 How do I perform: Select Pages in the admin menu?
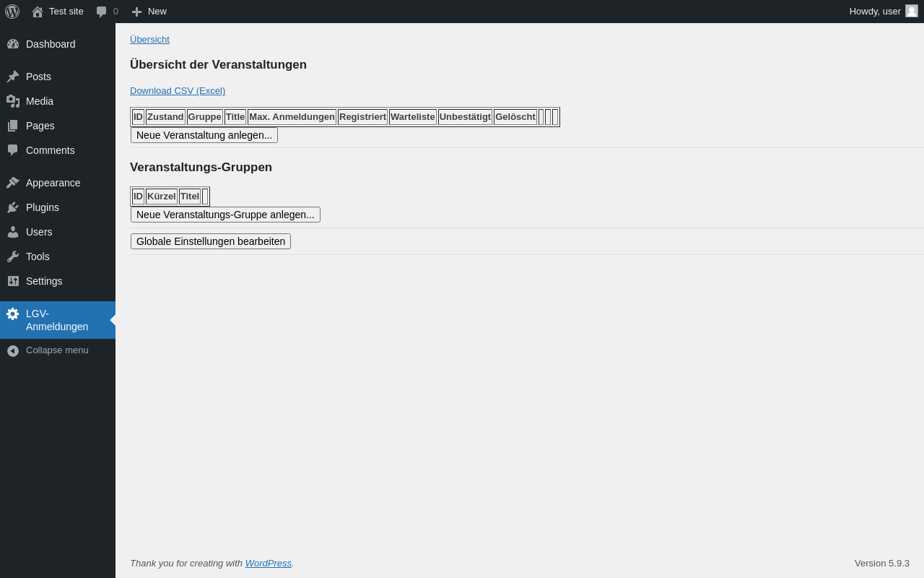click(x=58, y=126)
